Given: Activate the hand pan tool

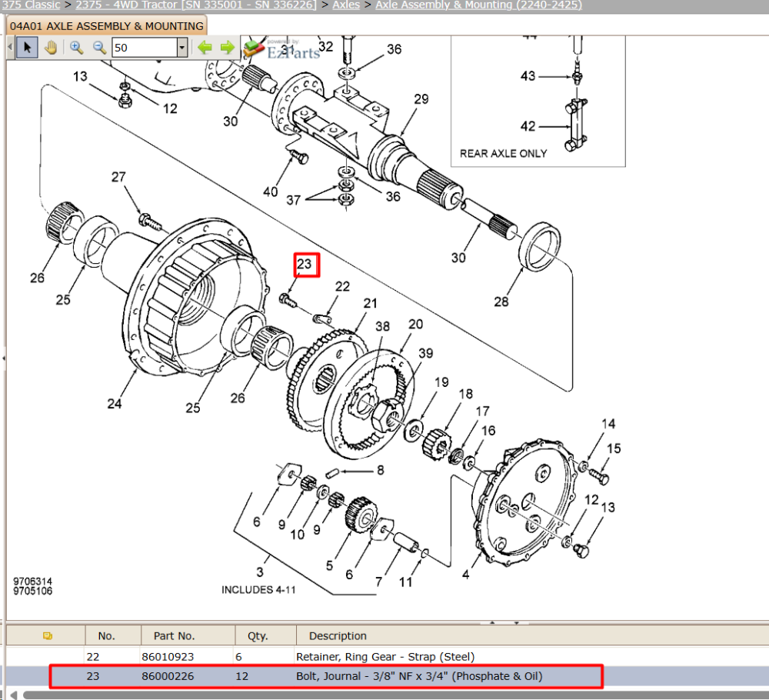Looking at the screenshot, I should coord(51,48).
